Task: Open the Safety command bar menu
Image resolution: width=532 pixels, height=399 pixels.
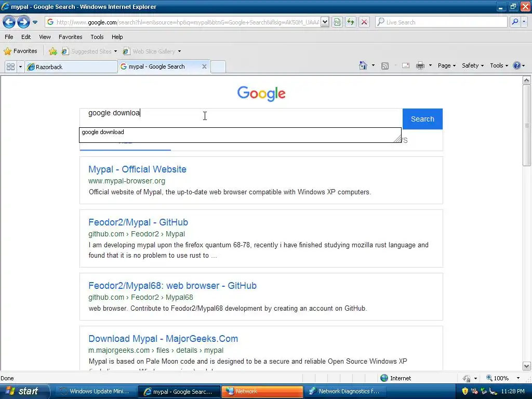Action: (473, 65)
